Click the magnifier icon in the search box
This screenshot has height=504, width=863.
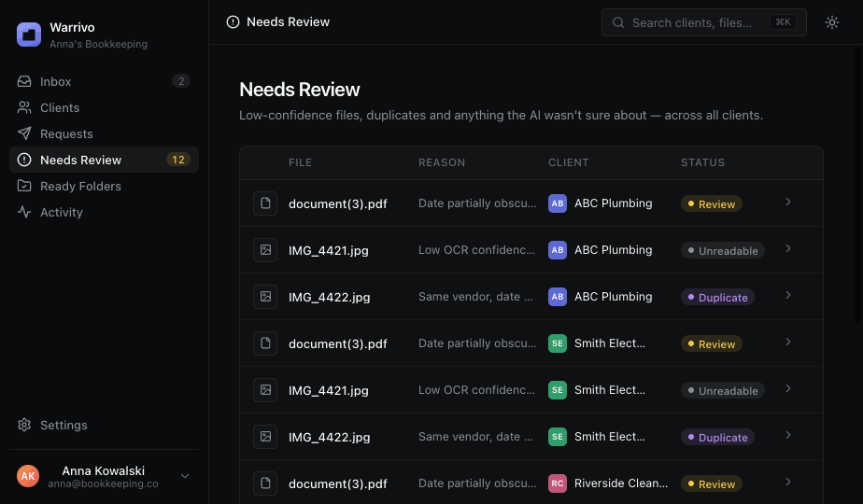pyautogui.click(x=618, y=22)
